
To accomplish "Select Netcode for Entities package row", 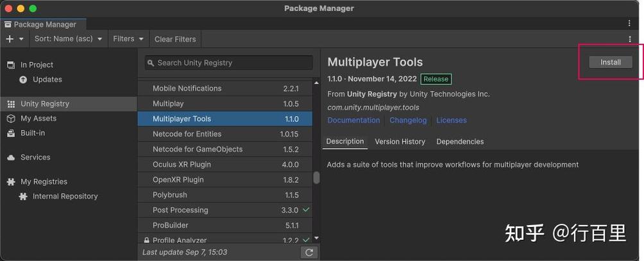I will click(225, 134).
